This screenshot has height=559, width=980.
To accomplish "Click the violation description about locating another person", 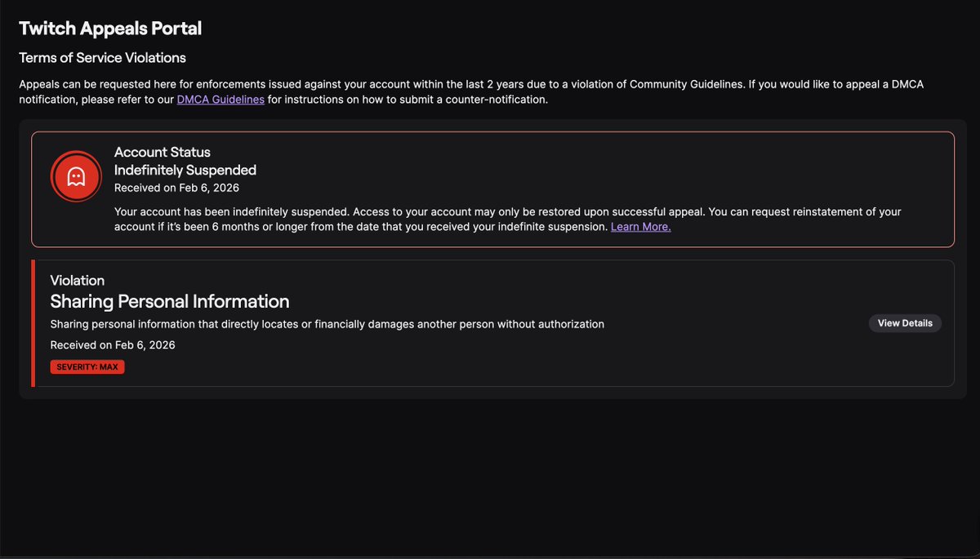I will point(327,324).
